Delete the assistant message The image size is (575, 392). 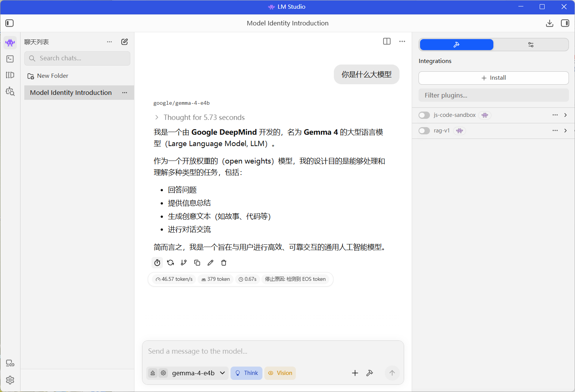coord(224,263)
